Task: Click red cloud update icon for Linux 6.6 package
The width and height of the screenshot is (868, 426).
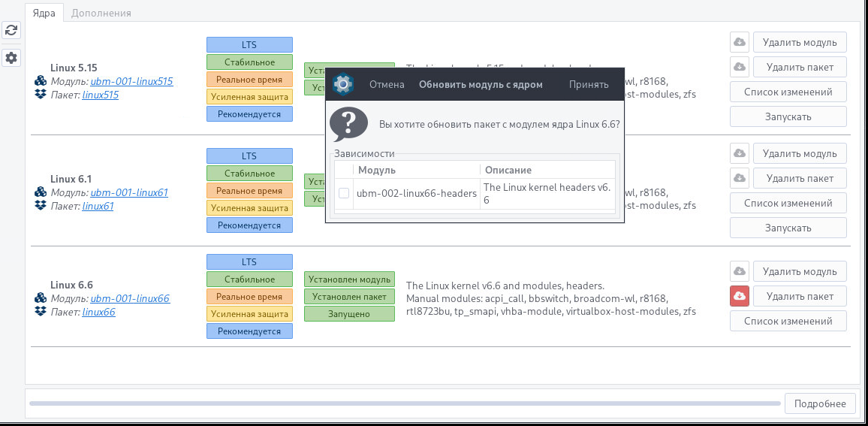Action: click(739, 296)
